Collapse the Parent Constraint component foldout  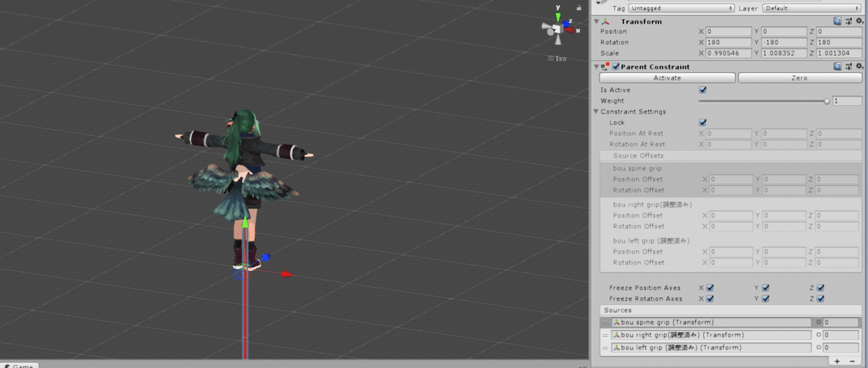coord(596,67)
